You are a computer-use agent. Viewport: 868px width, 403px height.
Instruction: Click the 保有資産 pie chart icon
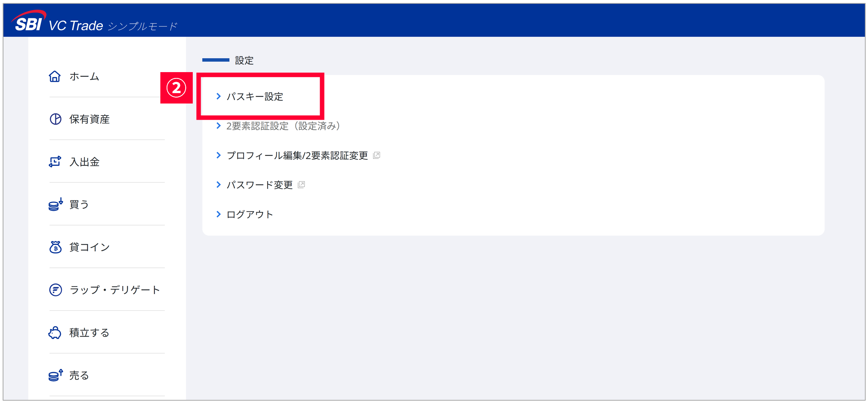pyautogui.click(x=55, y=119)
